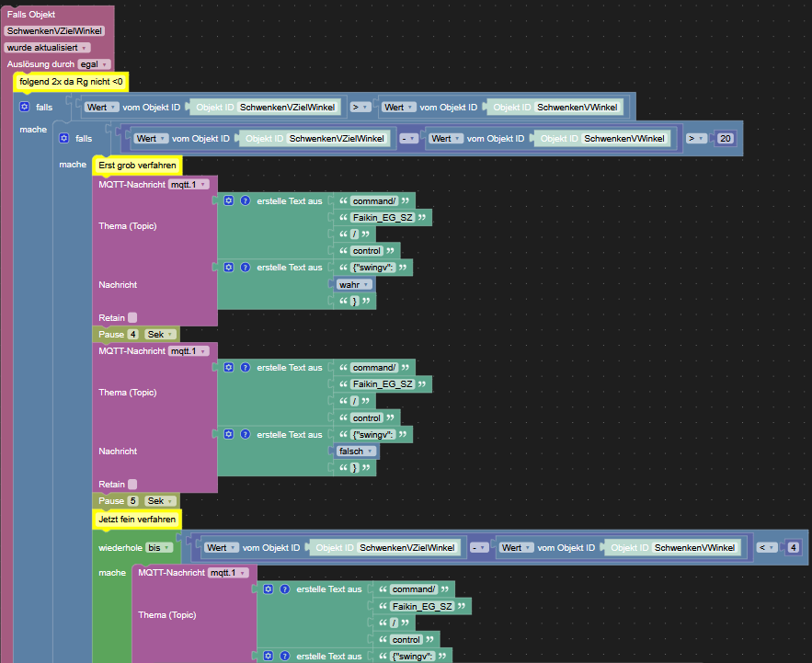Screen dimensions: 812x663
Task: Click help icon of topic text under Jetzt fein verfahren
Action: [285, 589]
